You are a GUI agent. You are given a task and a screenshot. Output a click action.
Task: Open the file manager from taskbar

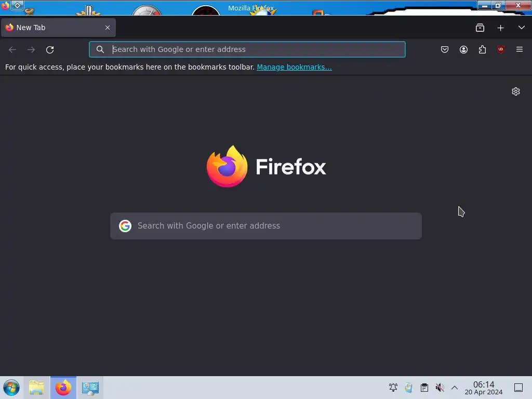(x=36, y=388)
